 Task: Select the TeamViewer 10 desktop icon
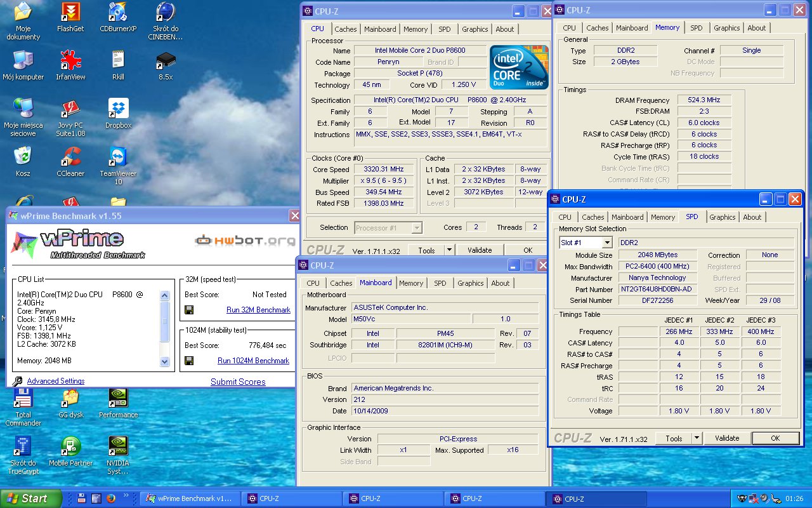click(x=118, y=157)
